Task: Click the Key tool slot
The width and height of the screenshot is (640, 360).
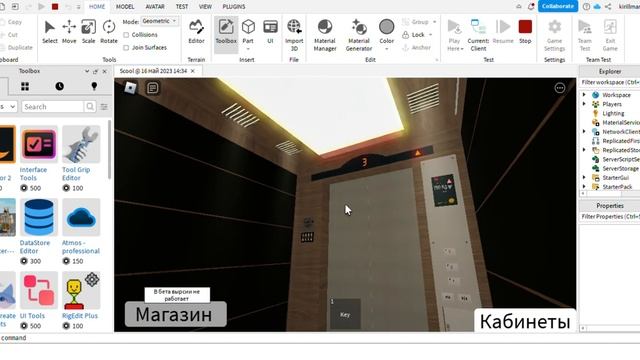Action: pos(345,313)
